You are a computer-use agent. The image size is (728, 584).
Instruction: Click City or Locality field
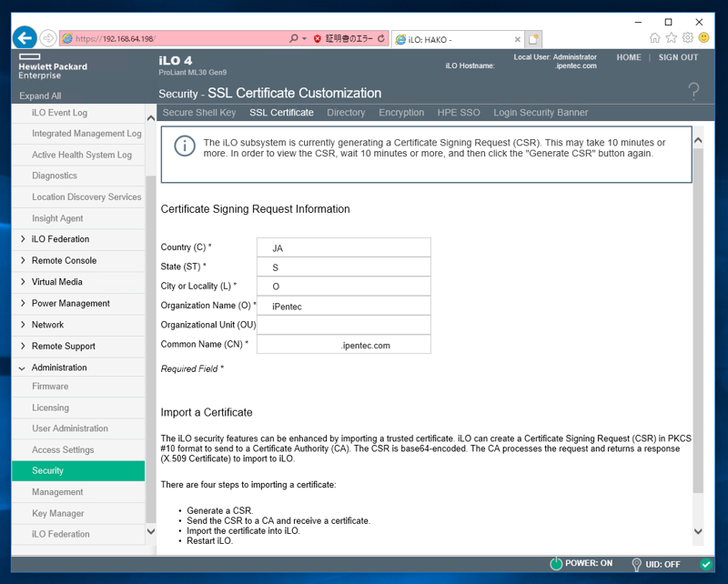[x=344, y=287]
